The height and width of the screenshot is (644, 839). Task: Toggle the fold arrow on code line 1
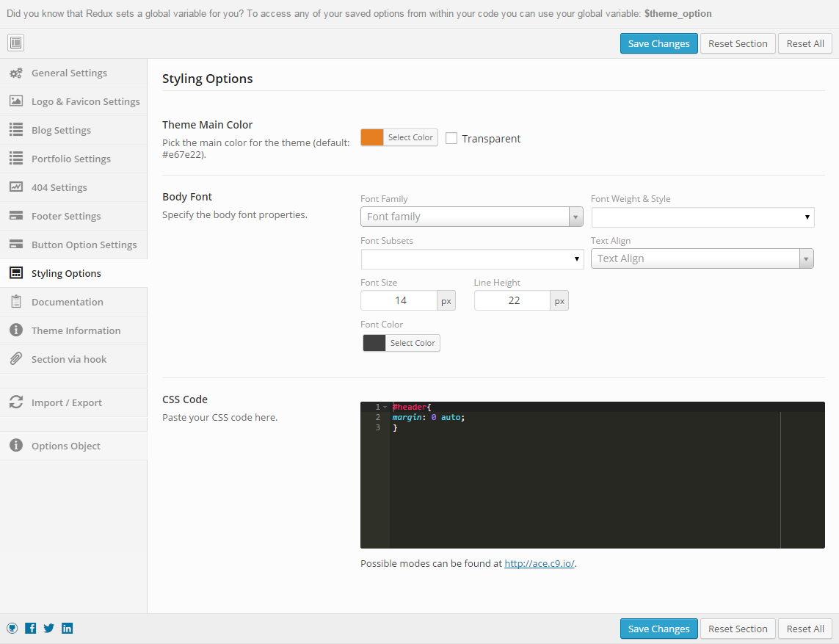point(385,408)
